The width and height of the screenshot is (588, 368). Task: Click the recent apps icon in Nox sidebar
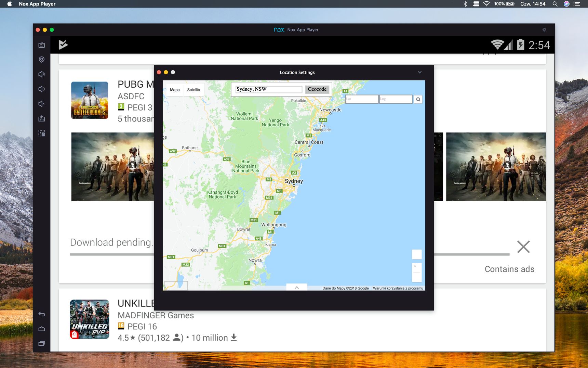click(x=42, y=343)
